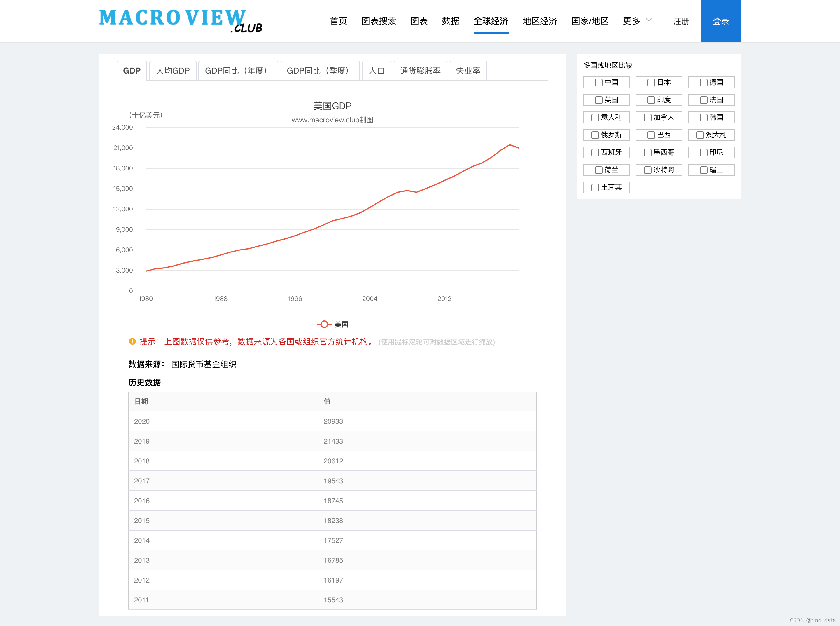Toggle the 美国 legend marker
The image size is (840, 626).
tap(324, 324)
